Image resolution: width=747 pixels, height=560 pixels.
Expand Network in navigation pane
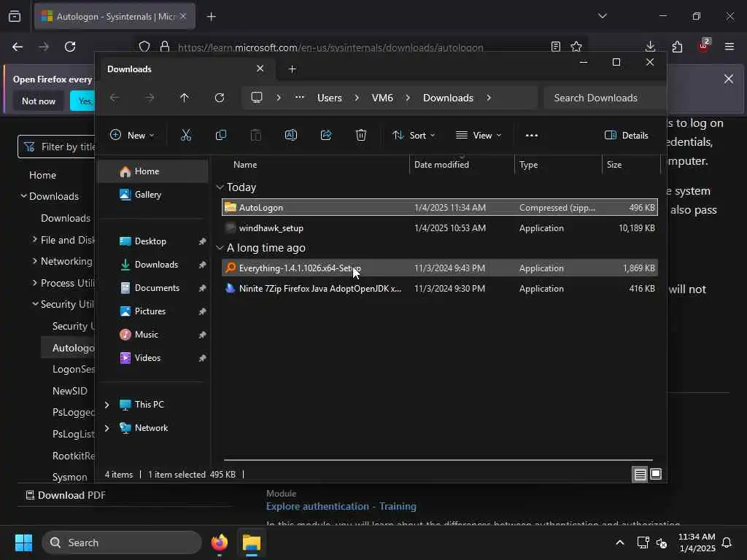tap(107, 428)
